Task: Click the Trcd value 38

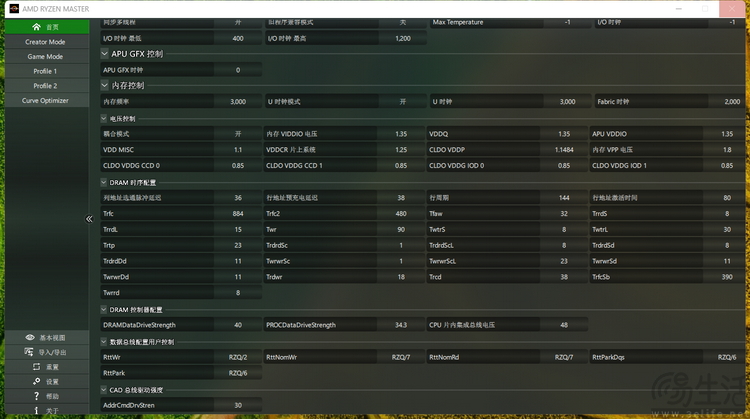Action: [564, 277]
